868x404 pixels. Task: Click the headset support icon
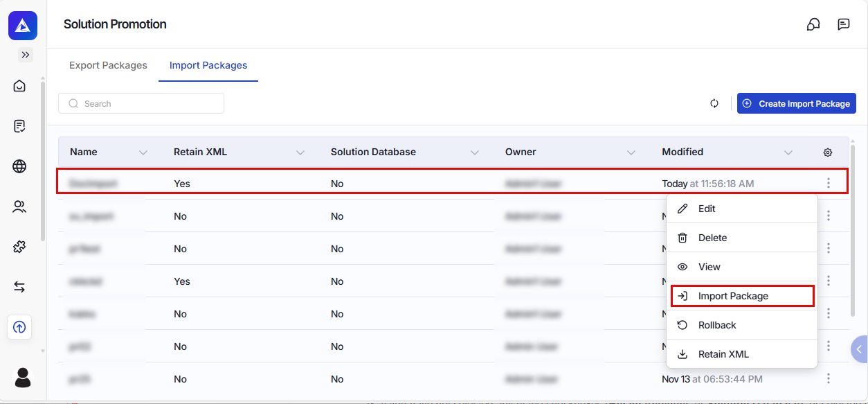[x=813, y=24]
